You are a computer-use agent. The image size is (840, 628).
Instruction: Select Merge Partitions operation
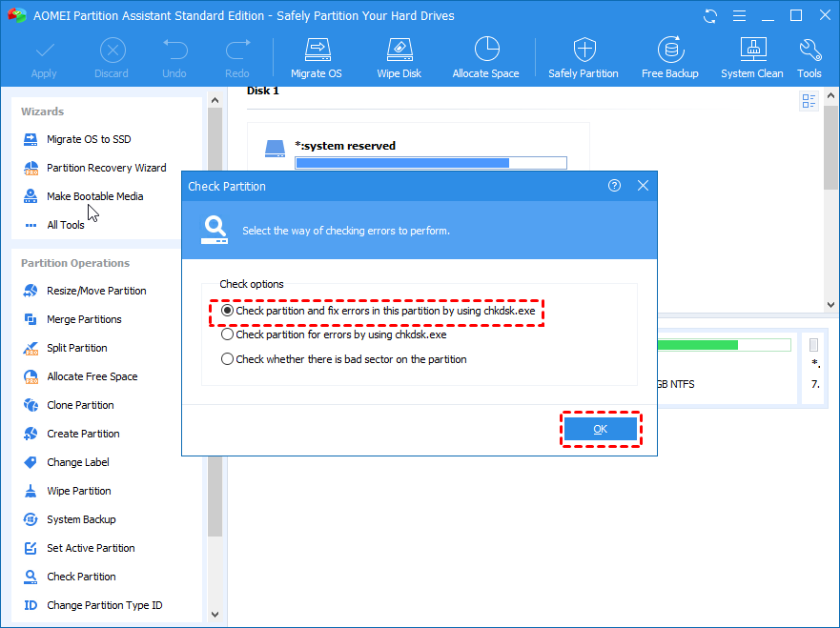pyautogui.click(x=72, y=319)
